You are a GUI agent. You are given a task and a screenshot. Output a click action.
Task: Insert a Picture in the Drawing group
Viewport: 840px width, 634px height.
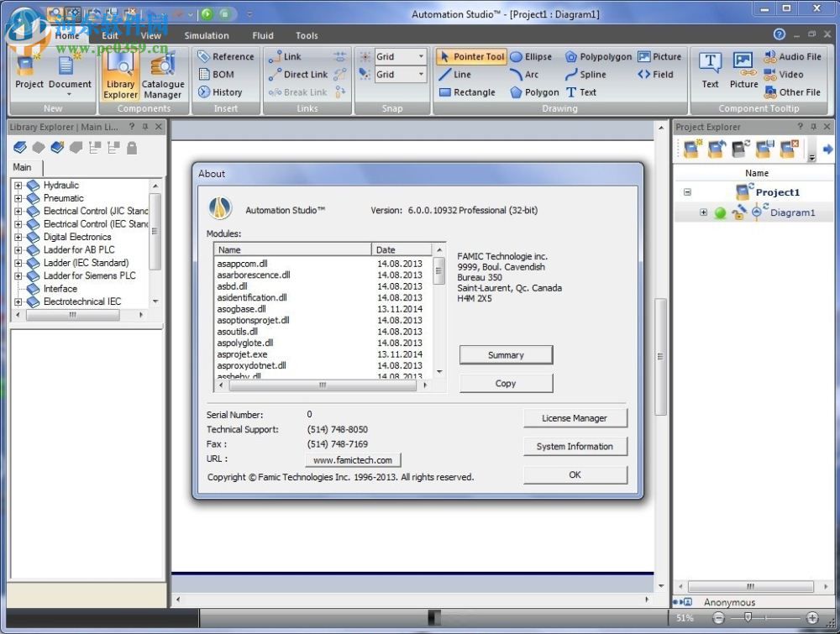click(659, 56)
